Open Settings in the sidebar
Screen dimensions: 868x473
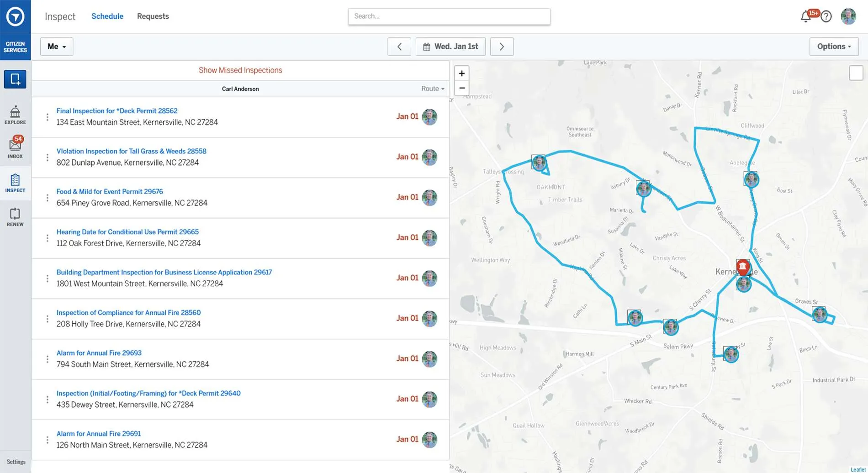click(16, 462)
